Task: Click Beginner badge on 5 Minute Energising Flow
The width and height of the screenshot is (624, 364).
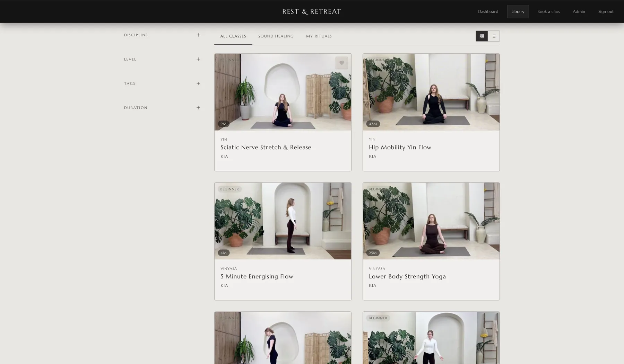Action: [229, 189]
